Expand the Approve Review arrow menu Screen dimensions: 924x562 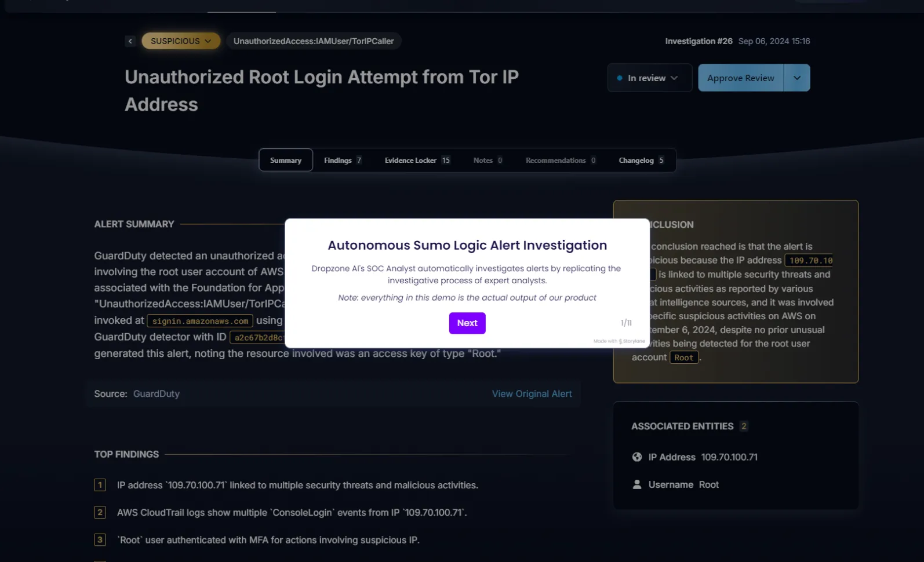pyautogui.click(x=797, y=78)
